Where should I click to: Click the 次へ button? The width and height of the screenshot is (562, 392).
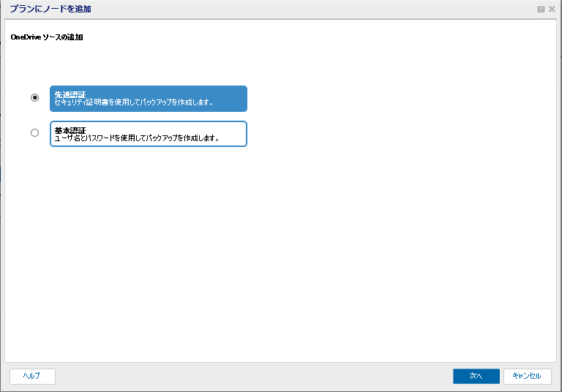[x=476, y=376]
